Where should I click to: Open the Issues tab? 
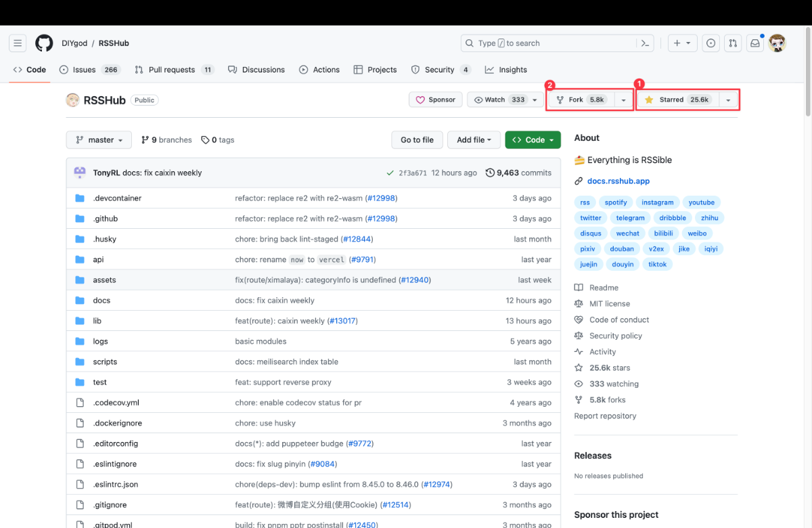90,70
